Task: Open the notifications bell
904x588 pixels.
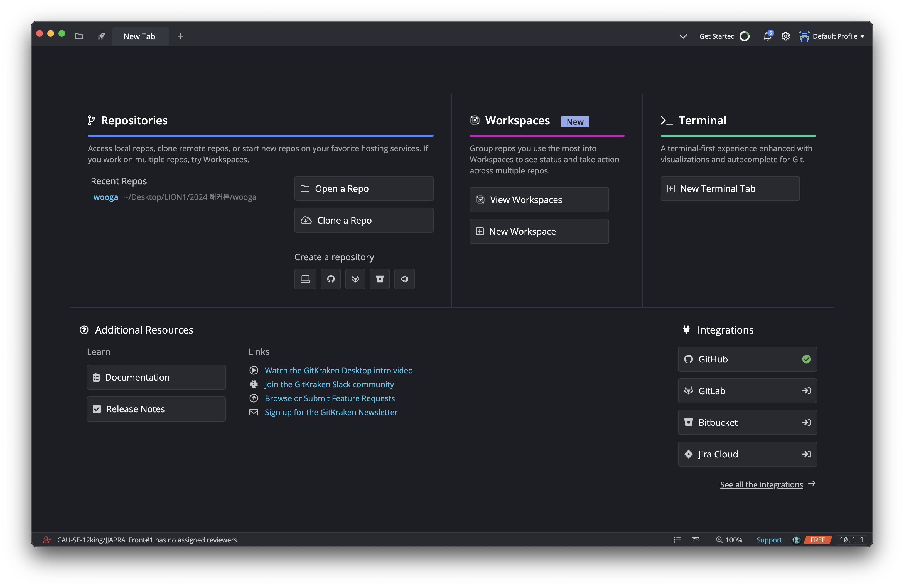Action: [x=767, y=36]
